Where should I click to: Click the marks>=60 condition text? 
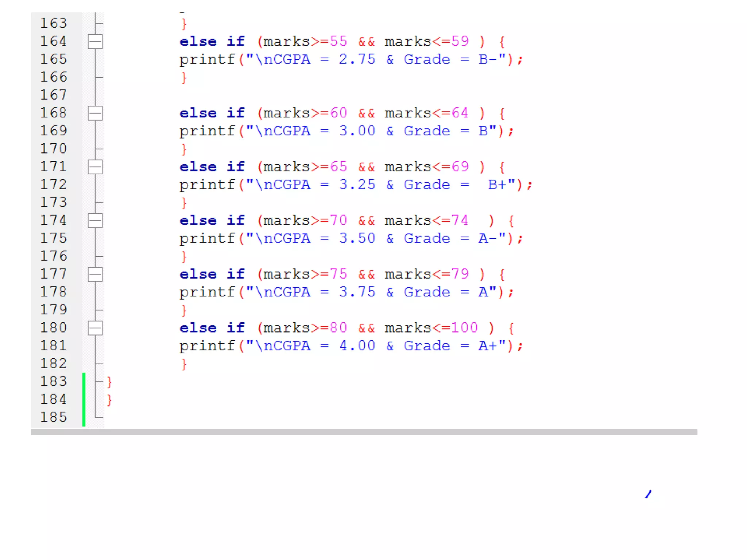305,113
